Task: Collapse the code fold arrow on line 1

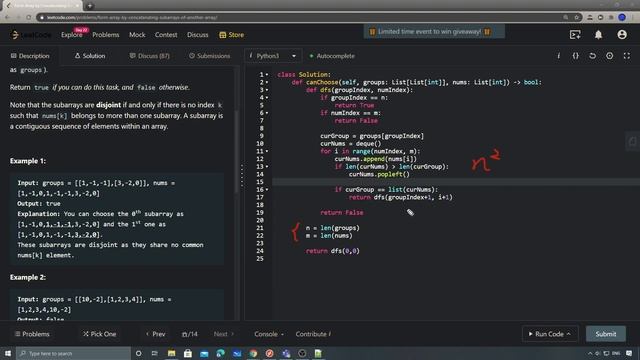Action: [x=267, y=75]
